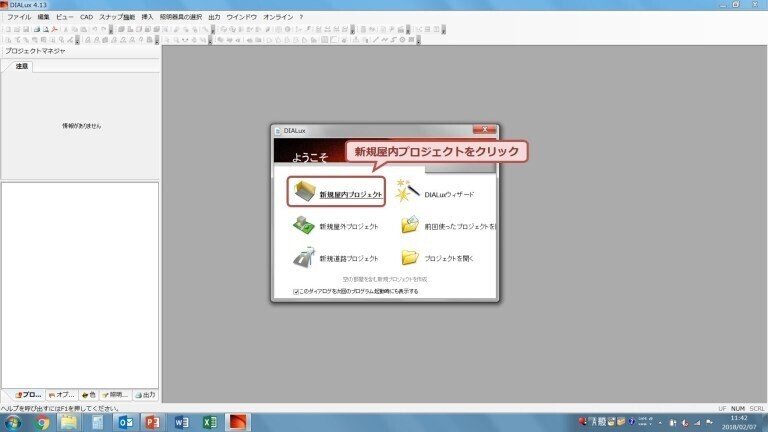Click the Undo toolbar icon
768x432 pixels.
point(95,29)
